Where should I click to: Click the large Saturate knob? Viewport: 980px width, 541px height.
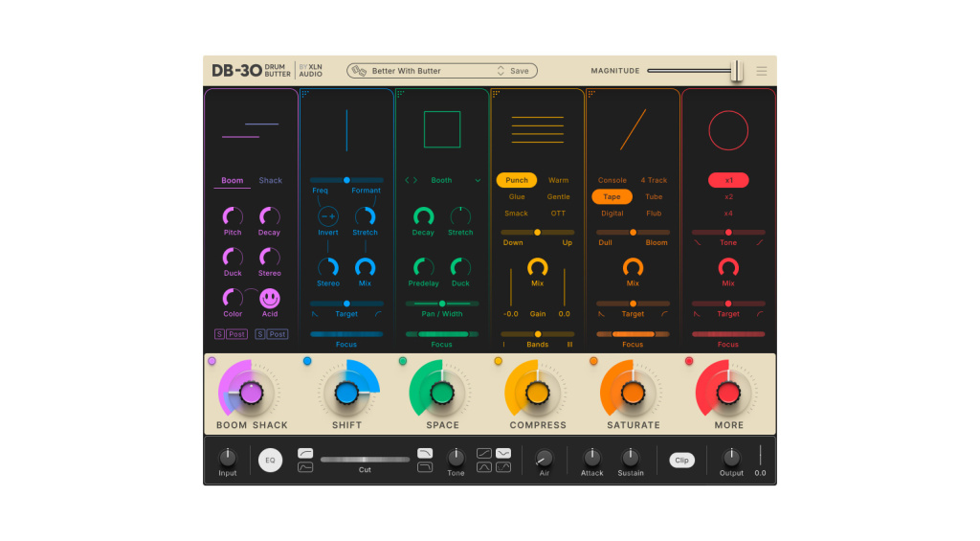(633, 394)
